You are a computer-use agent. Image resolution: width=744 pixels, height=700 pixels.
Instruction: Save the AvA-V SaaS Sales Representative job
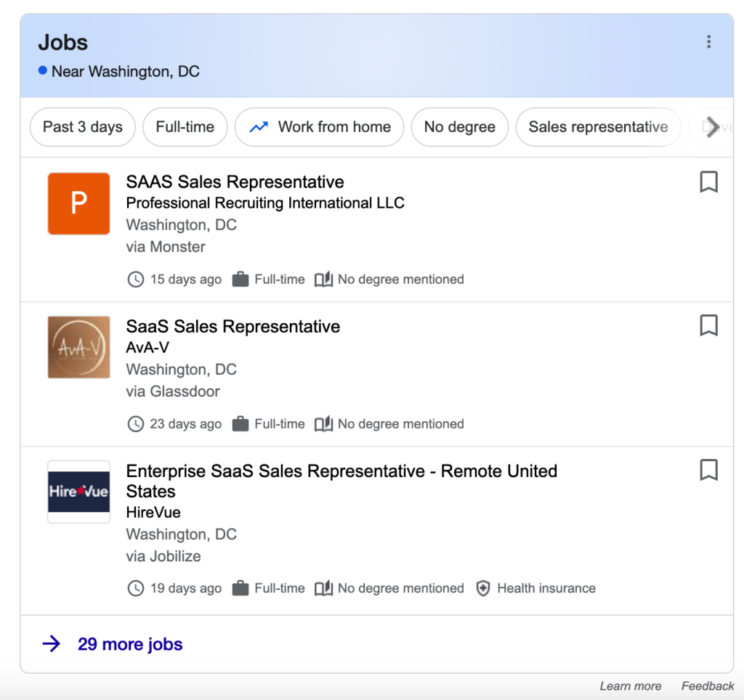coord(708,325)
